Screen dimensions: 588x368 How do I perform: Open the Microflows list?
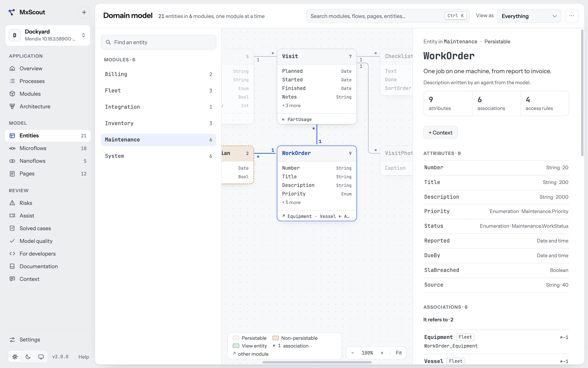48,148
